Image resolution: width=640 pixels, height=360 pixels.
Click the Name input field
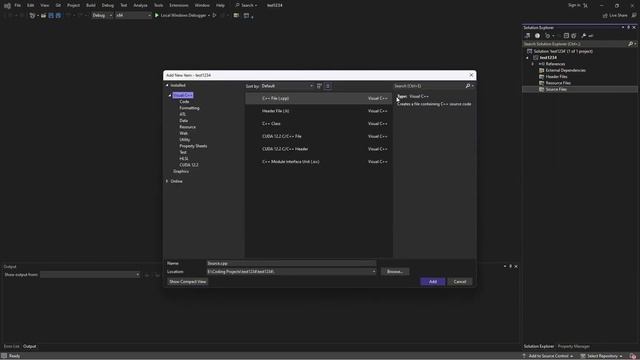click(291, 263)
